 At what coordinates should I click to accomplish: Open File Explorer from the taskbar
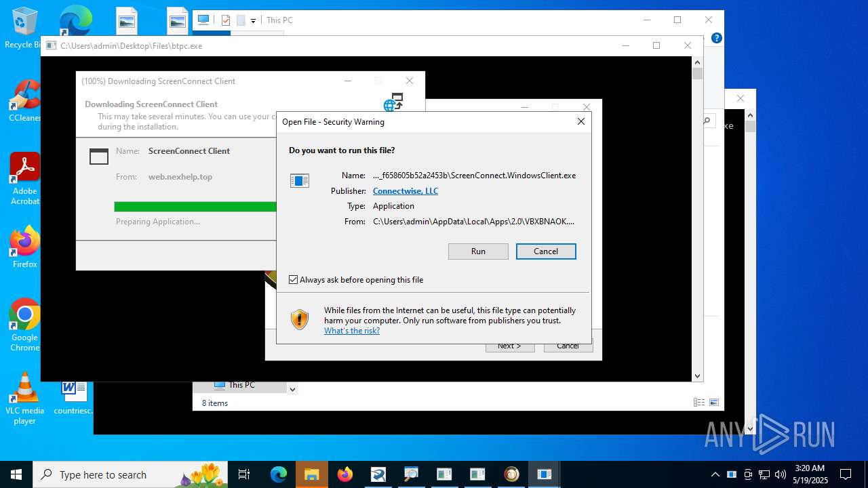[x=311, y=474]
